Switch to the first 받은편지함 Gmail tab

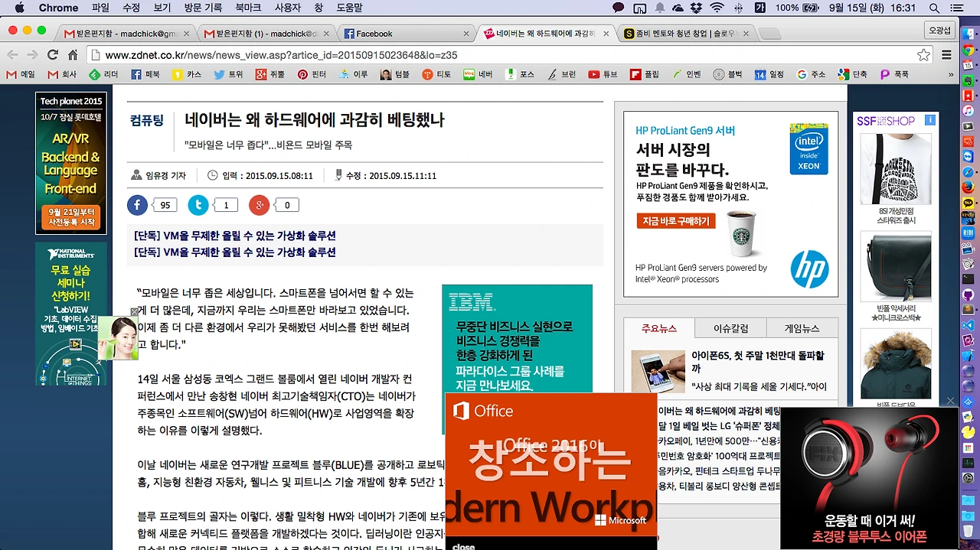click(x=126, y=34)
